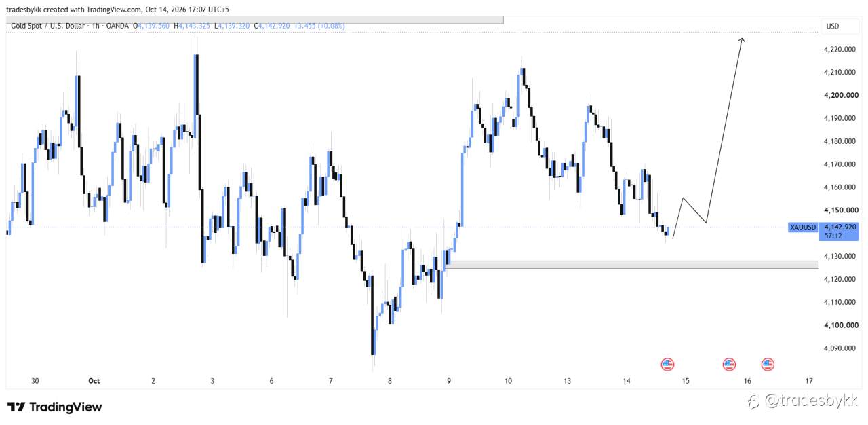This screenshot has width=868, height=425.
Task: Click the 4,130.000 price axis label
Action: coord(840,257)
